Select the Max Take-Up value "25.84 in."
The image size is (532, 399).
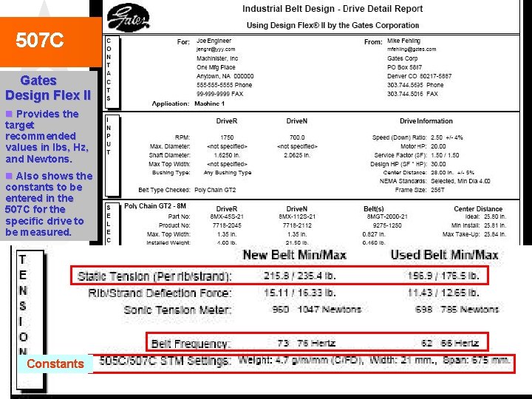tap(495, 234)
